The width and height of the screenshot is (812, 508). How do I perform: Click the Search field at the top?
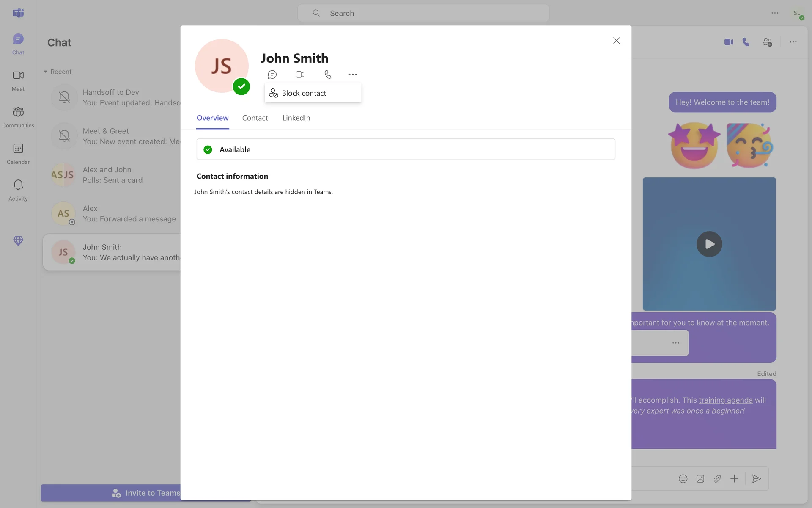click(x=423, y=13)
